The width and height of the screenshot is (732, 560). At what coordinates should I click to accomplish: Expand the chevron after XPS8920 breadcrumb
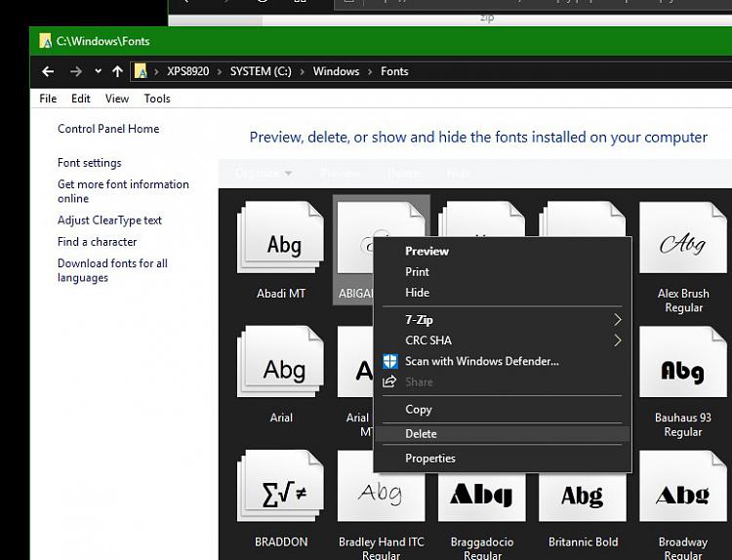click(220, 72)
